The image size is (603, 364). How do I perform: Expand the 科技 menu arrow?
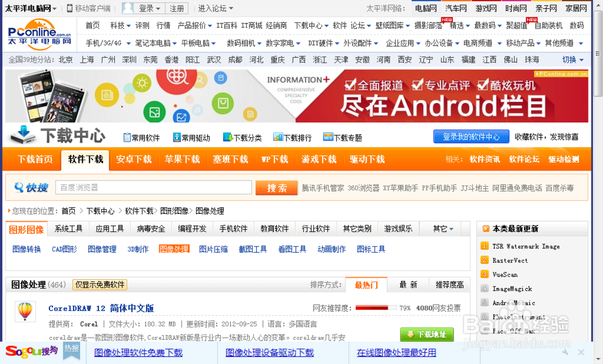tap(128, 26)
